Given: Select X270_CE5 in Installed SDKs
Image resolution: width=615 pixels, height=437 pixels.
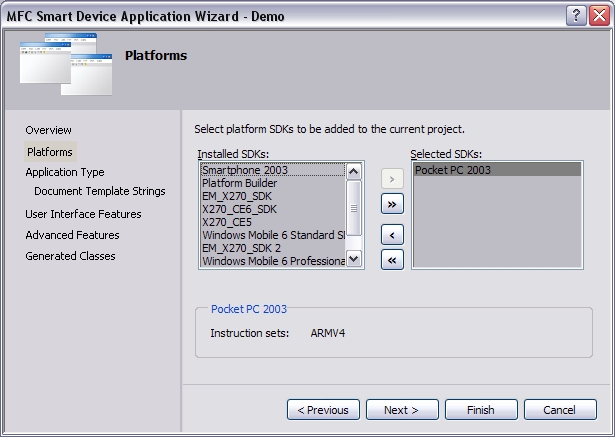Looking at the screenshot, I should coord(273,222).
